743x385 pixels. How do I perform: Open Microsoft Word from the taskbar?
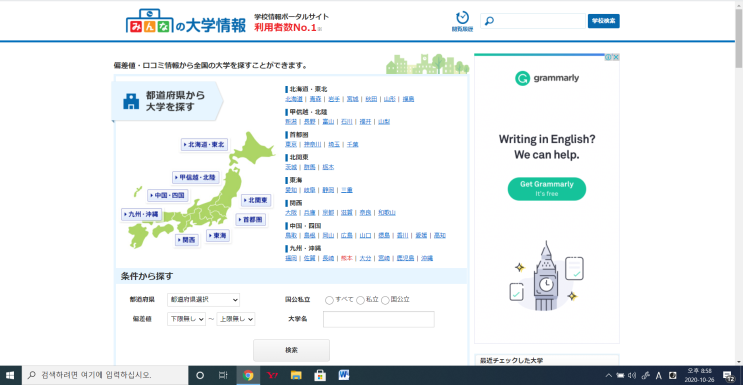[344, 376]
